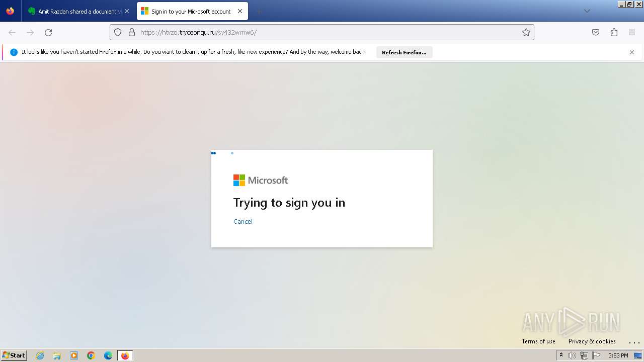Click the URL address bar
644x362 pixels.
[322, 32]
